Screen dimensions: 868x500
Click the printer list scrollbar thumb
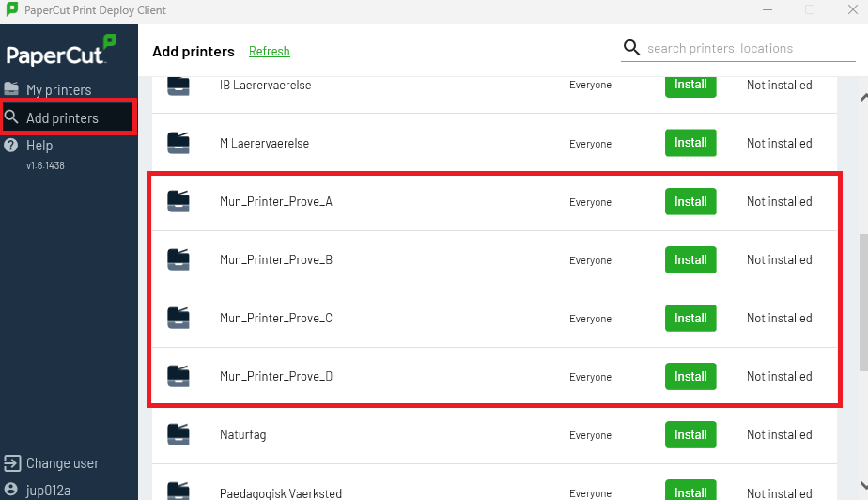863,303
